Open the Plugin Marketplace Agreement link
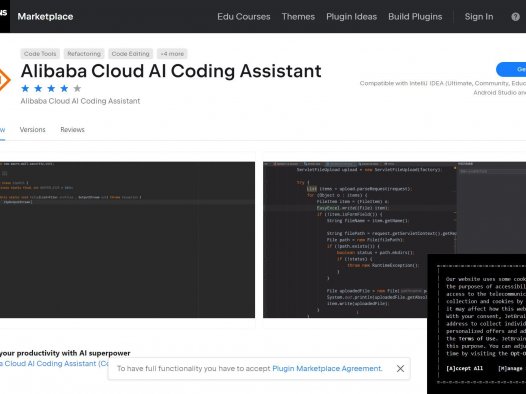This screenshot has width=526, height=394. pyautogui.click(x=327, y=369)
